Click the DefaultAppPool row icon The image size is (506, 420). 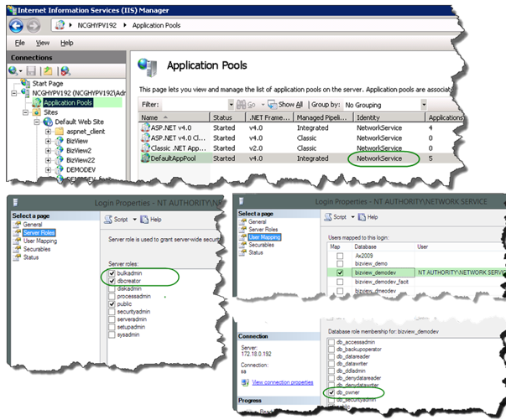point(145,158)
